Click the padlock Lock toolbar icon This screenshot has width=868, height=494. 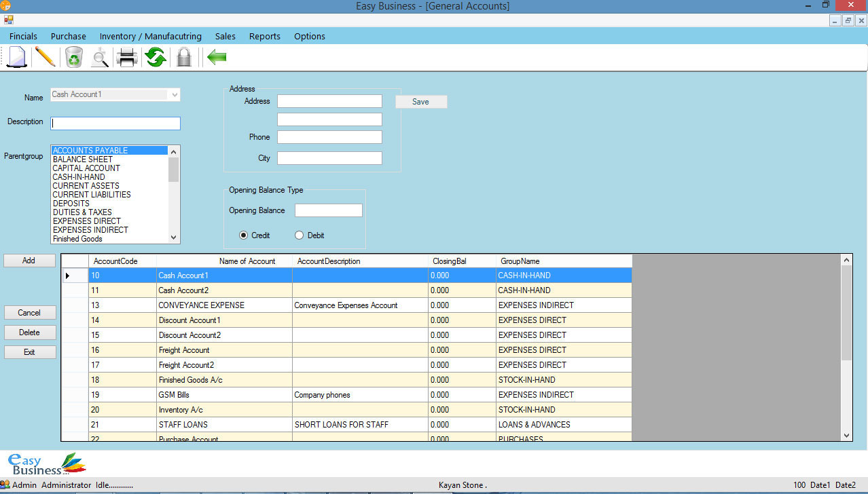click(183, 57)
